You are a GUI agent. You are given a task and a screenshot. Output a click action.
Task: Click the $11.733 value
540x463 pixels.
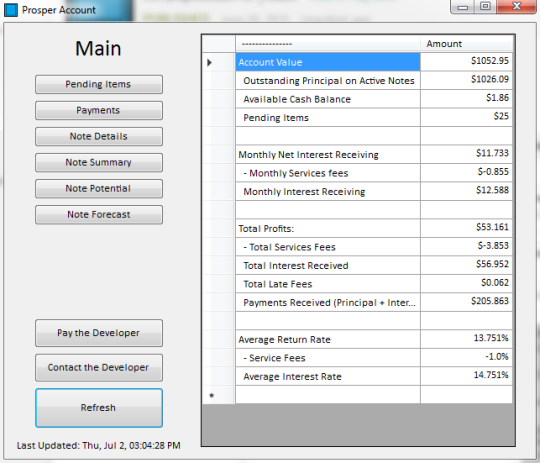pyautogui.click(x=467, y=155)
